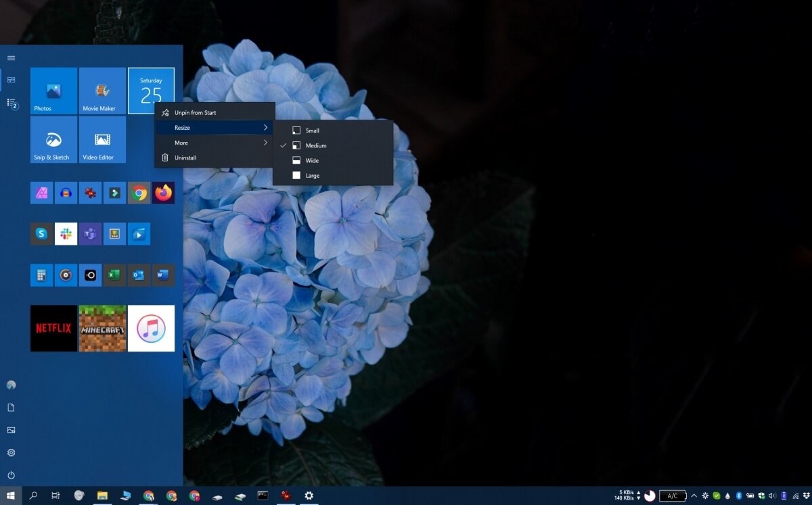This screenshot has width=812, height=505.
Task: Launch the Minecraft tile
Action: pyautogui.click(x=102, y=329)
